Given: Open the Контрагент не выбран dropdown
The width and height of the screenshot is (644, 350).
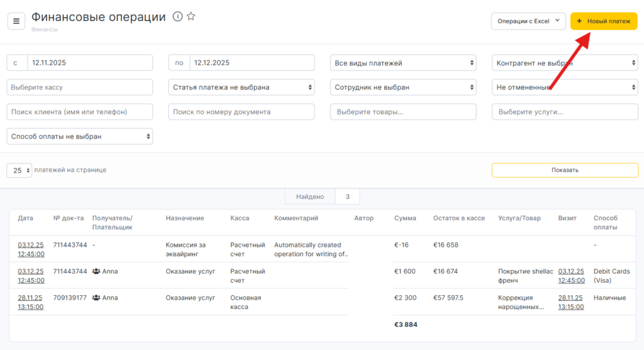Looking at the screenshot, I should pyautogui.click(x=565, y=63).
